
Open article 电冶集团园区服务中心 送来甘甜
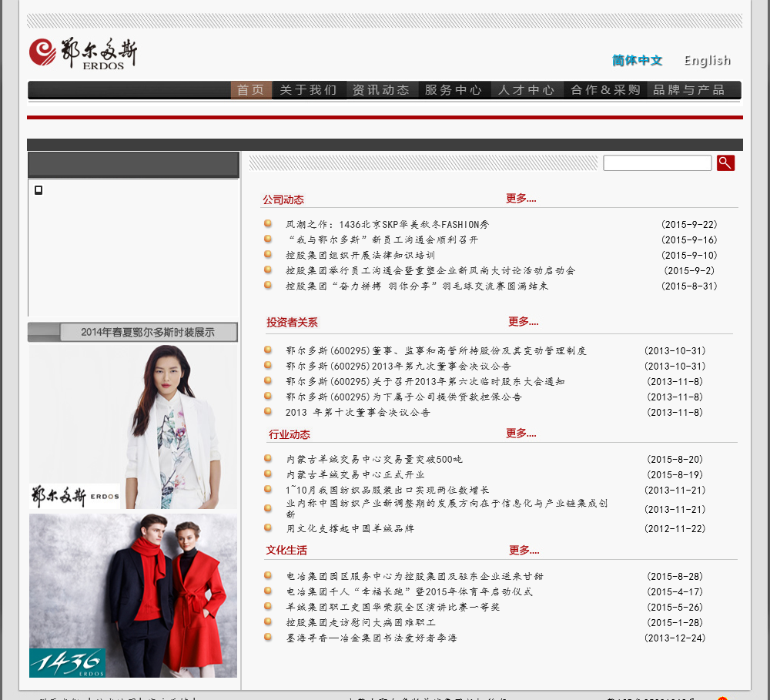coord(415,576)
